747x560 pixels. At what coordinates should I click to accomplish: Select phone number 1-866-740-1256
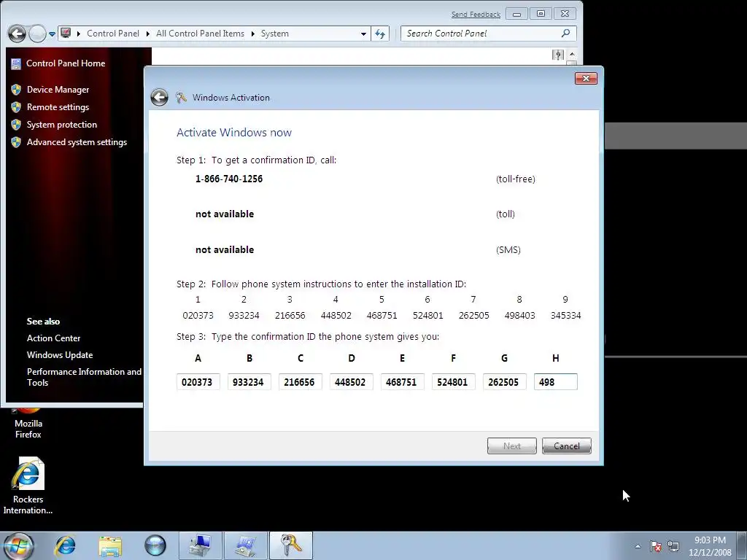pos(229,179)
